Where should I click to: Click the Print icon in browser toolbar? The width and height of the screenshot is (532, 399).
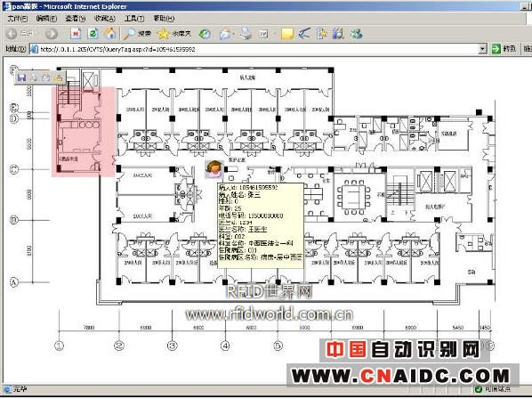coord(246,33)
